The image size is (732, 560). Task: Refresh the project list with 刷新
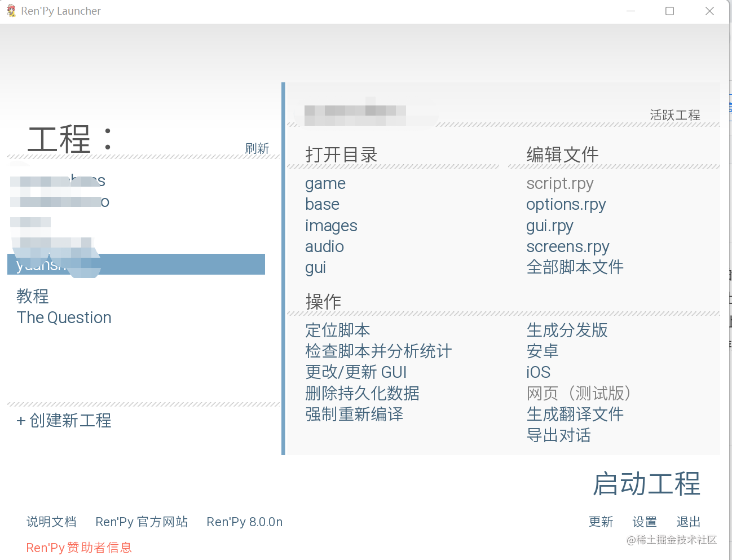click(257, 148)
